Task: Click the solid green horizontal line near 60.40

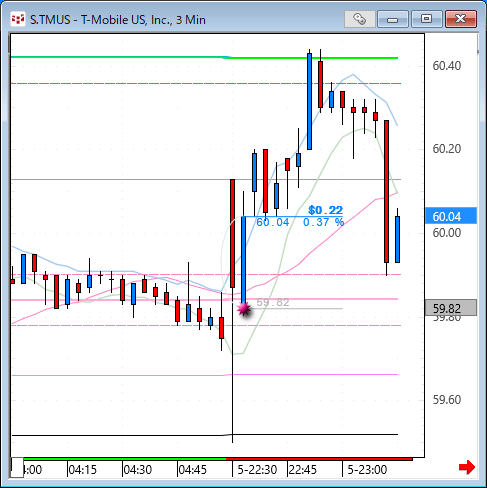Action: [205, 58]
